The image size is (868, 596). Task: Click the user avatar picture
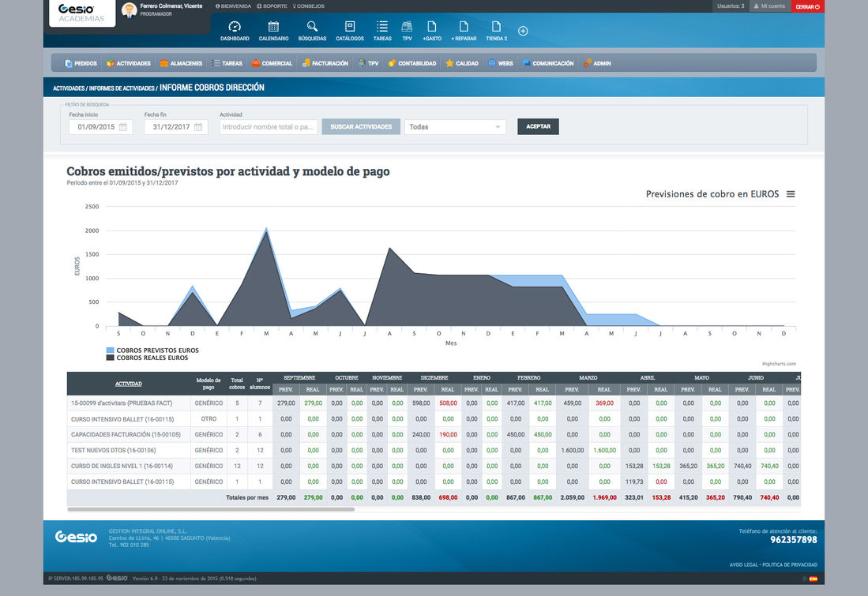coord(129,10)
